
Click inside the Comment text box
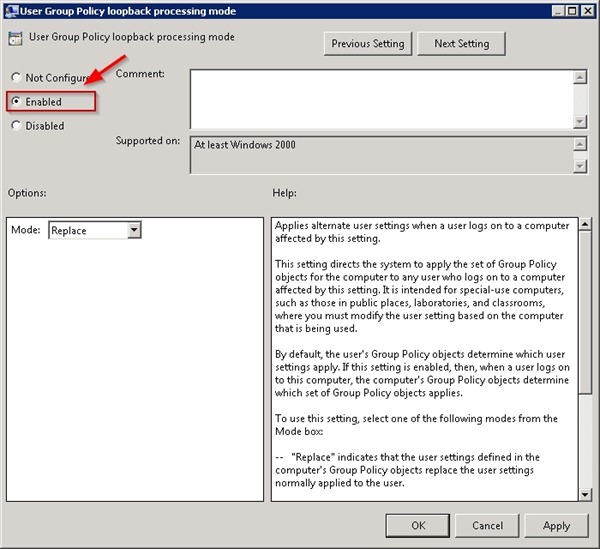pos(380,98)
